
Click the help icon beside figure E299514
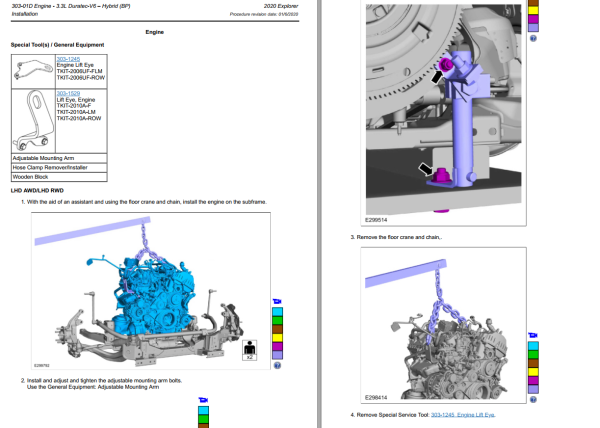coord(533,38)
